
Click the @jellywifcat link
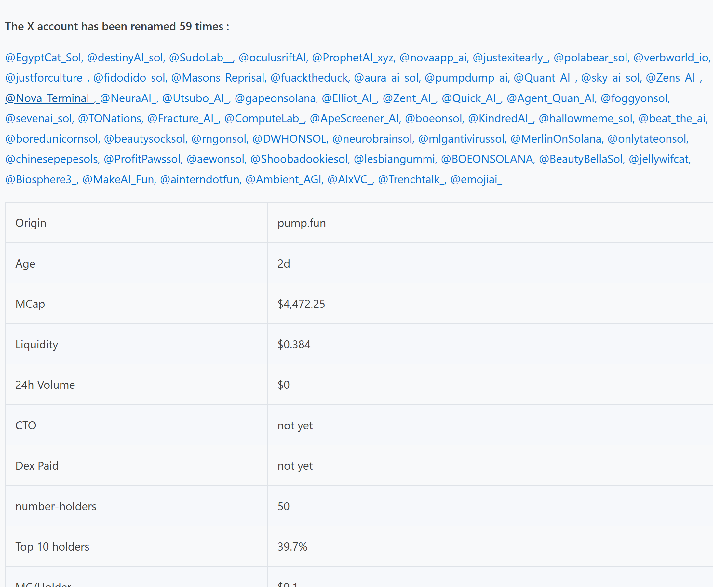[659, 159]
